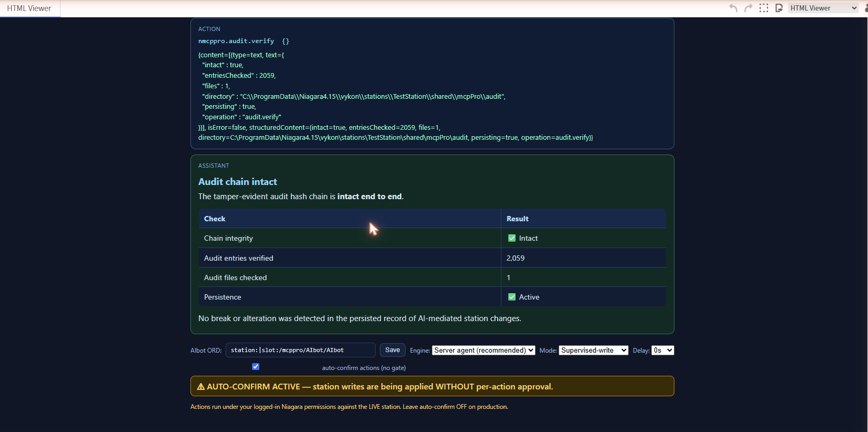Screen dimensions: 868x432
Task: Click the 'Audit chain intact' heading
Action: click(237, 182)
